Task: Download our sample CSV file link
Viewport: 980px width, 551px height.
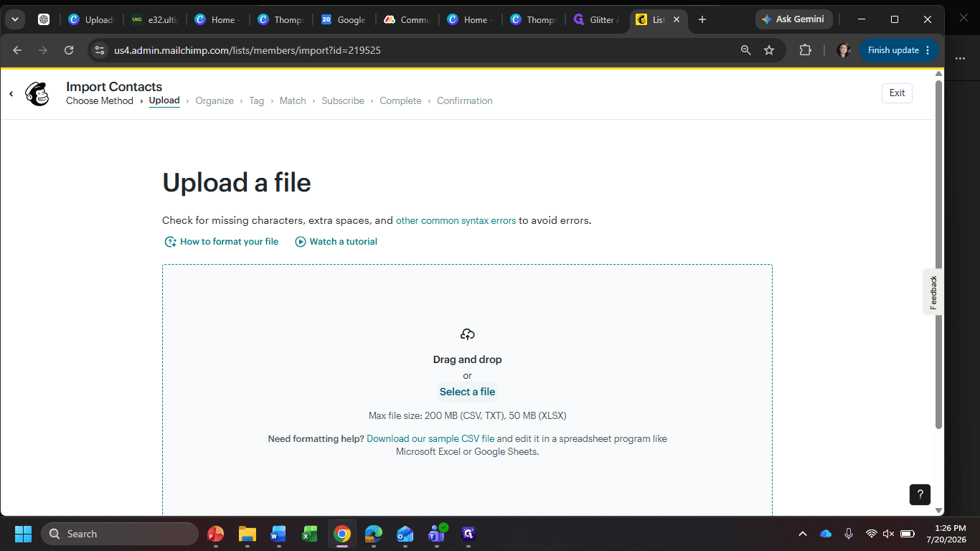Action: 430,439
